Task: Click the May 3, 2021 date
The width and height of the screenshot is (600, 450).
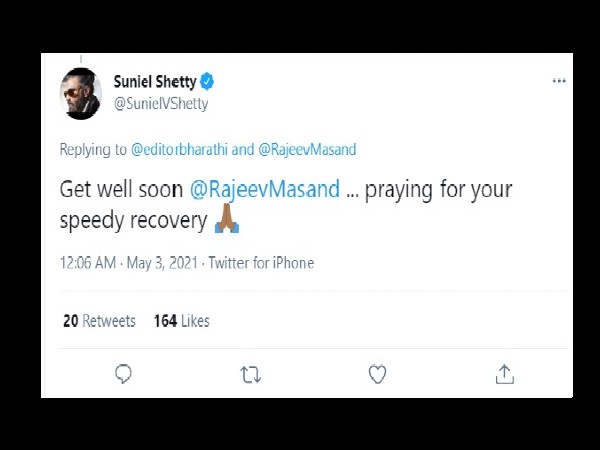Action: (x=162, y=263)
